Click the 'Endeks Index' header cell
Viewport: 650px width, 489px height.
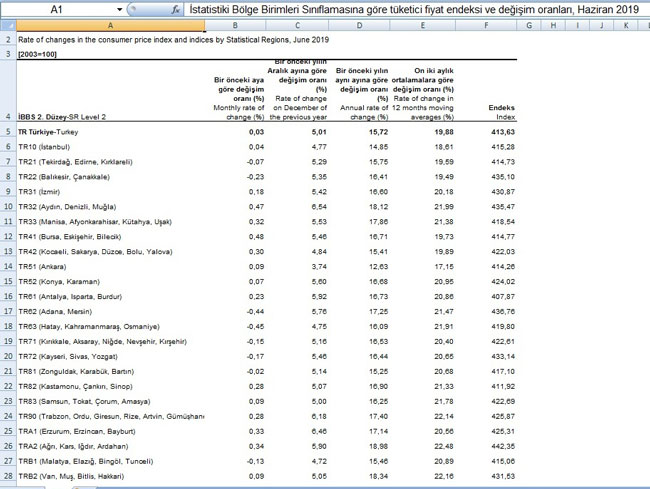pyautogui.click(x=501, y=112)
